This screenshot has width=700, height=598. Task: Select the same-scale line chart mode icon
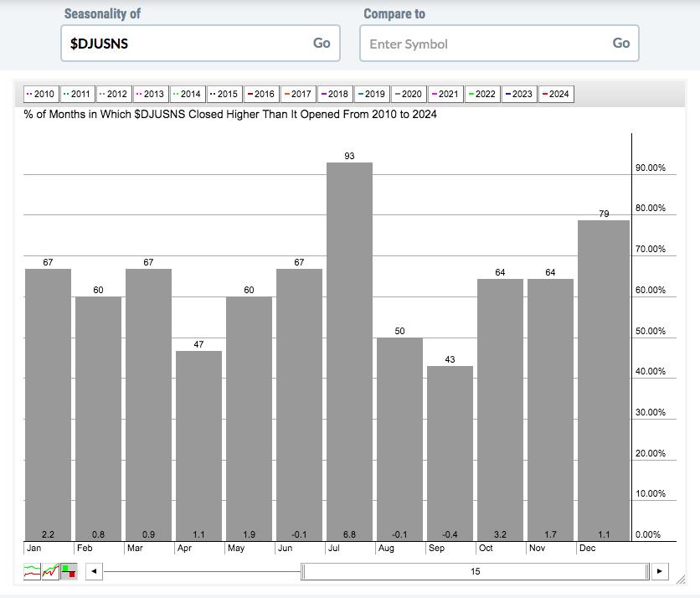click(x=50, y=572)
